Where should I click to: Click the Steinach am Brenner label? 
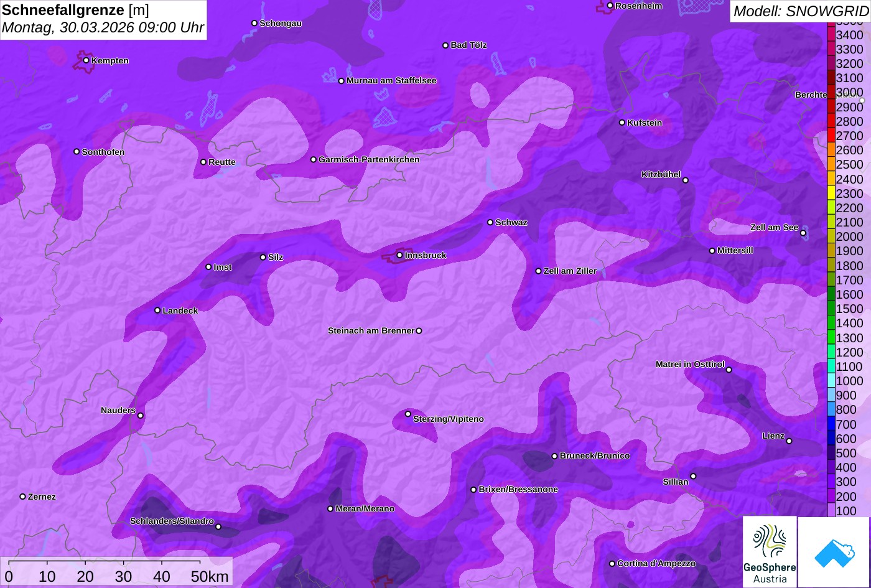click(x=371, y=330)
